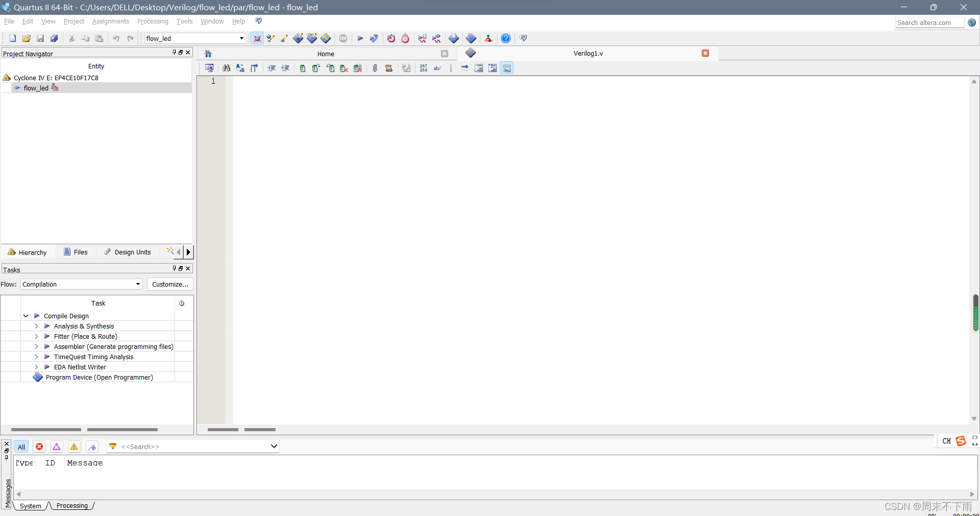Click the Toggle Bookmark icon
980x516 pixels.
303,68
